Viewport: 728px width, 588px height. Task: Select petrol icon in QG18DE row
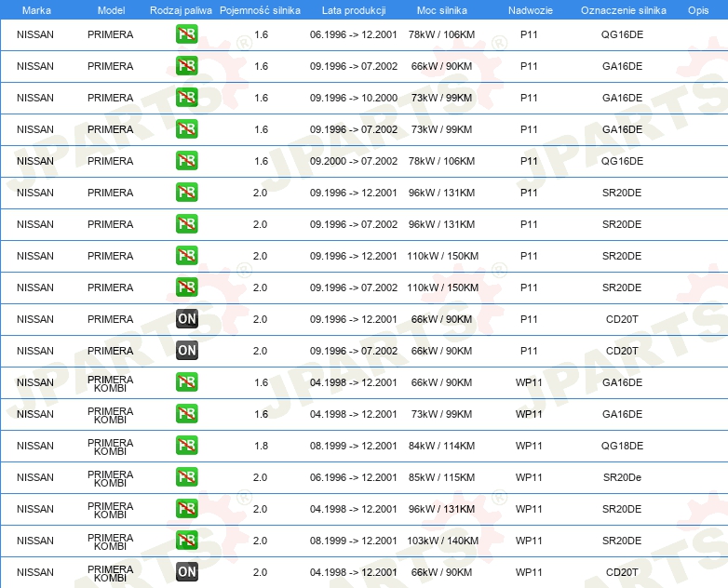pos(186,445)
